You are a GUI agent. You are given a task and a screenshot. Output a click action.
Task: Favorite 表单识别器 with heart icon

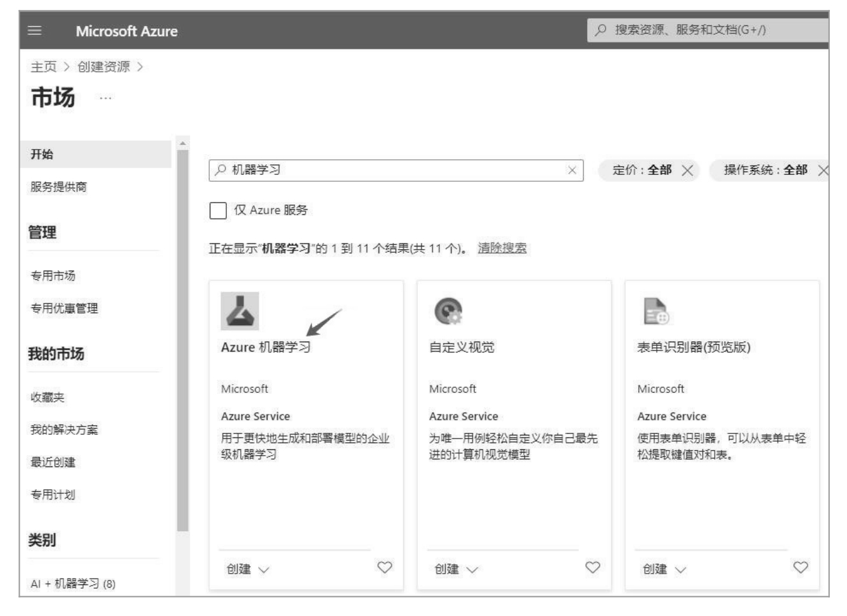[x=801, y=567]
